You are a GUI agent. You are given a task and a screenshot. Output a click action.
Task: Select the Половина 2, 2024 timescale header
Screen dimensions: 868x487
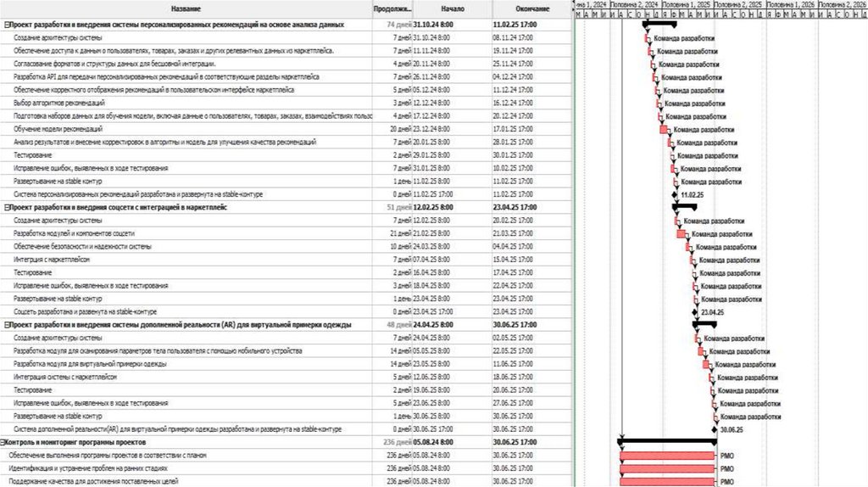pyautogui.click(x=635, y=4)
